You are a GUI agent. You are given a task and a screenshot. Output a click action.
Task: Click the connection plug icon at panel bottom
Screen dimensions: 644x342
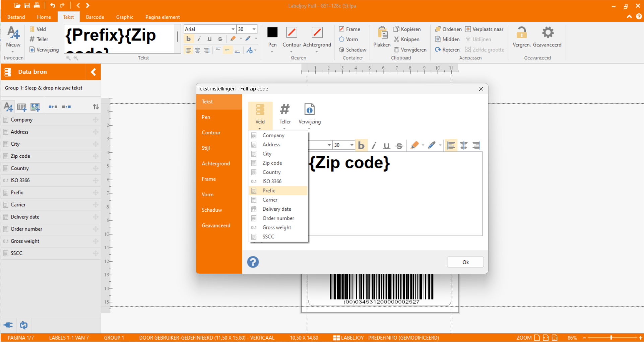point(8,325)
